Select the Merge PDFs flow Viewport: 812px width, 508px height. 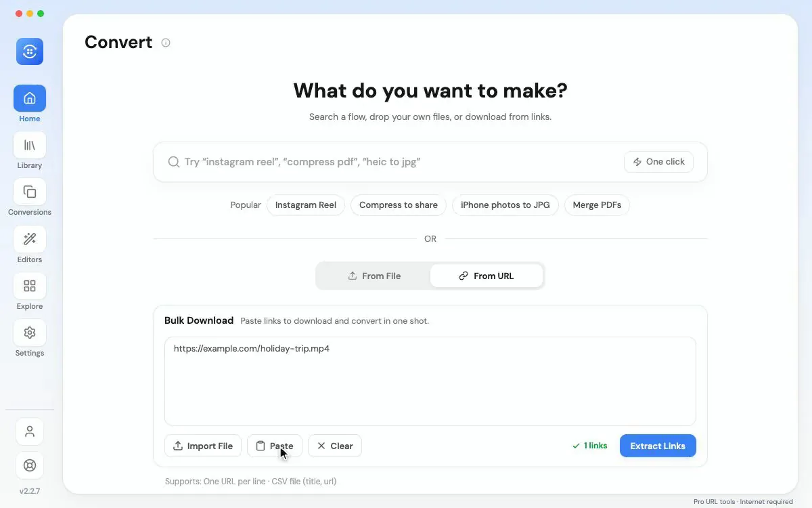point(597,205)
